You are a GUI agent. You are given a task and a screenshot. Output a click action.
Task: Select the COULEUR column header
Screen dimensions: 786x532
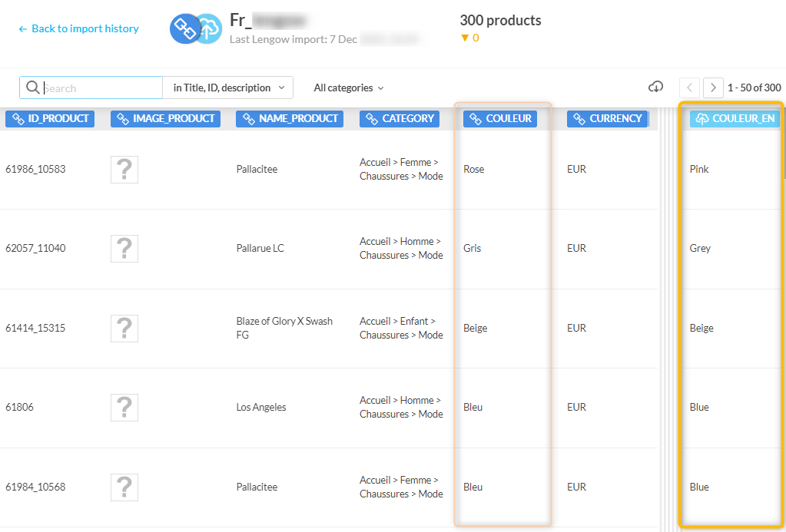[500, 119]
